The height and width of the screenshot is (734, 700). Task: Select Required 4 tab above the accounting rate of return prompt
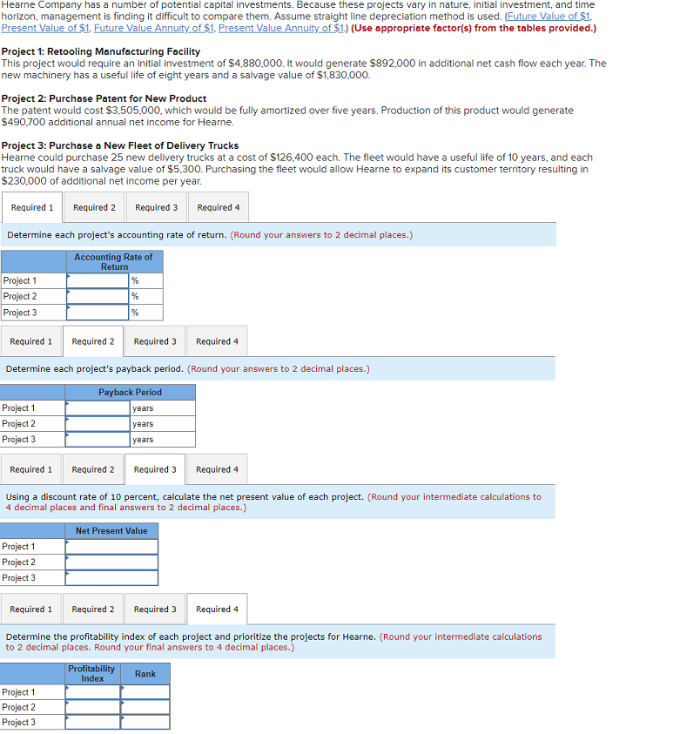point(219,207)
